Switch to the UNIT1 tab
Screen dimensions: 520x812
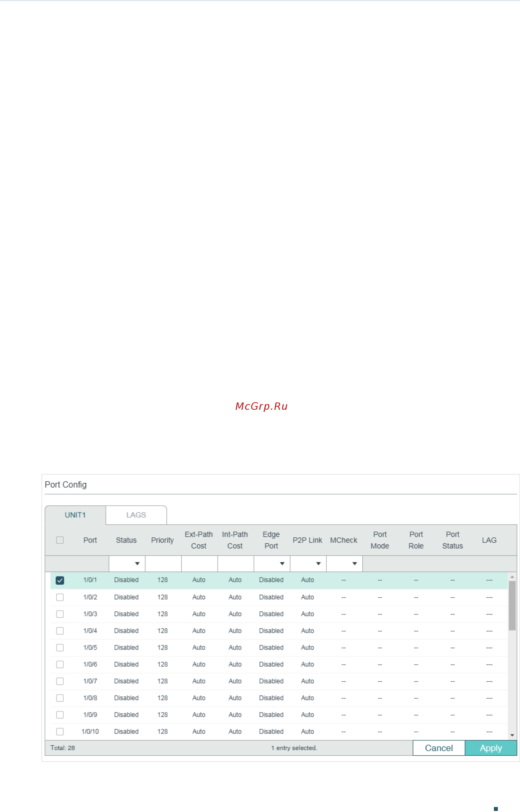(75, 515)
